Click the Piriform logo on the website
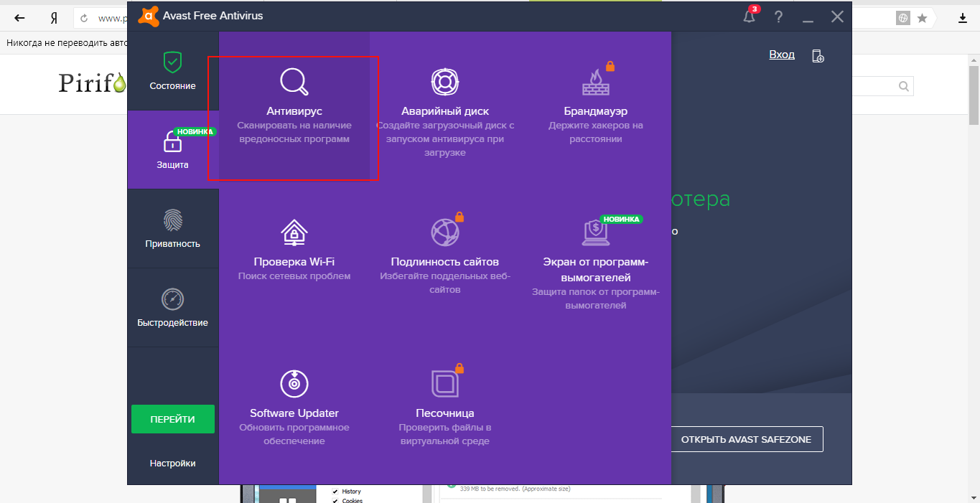The image size is (980, 503). pos(92,83)
